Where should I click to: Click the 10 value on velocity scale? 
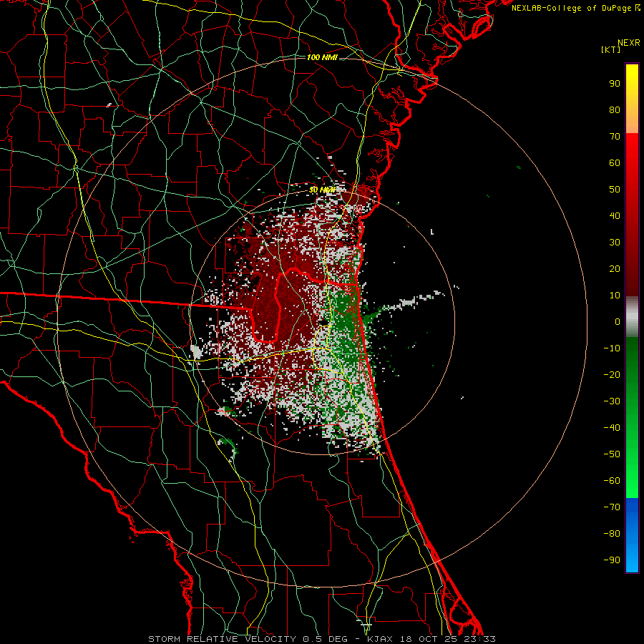point(615,296)
